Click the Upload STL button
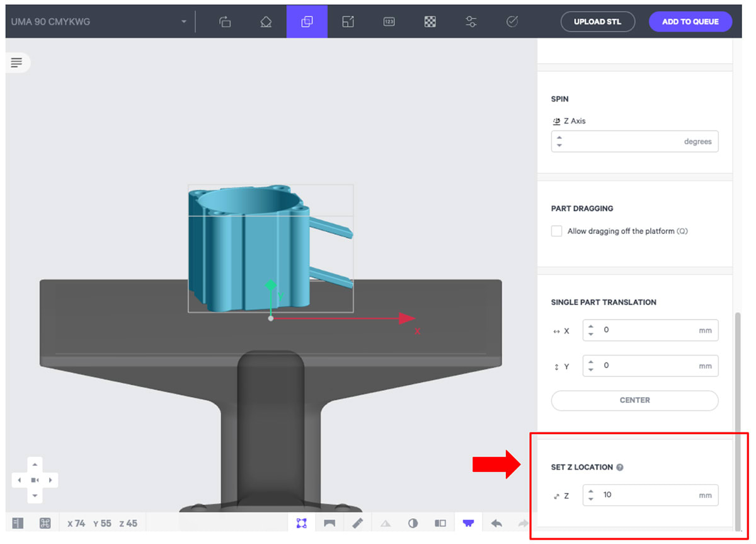This screenshot has width=756, height=544. point(597,21)
